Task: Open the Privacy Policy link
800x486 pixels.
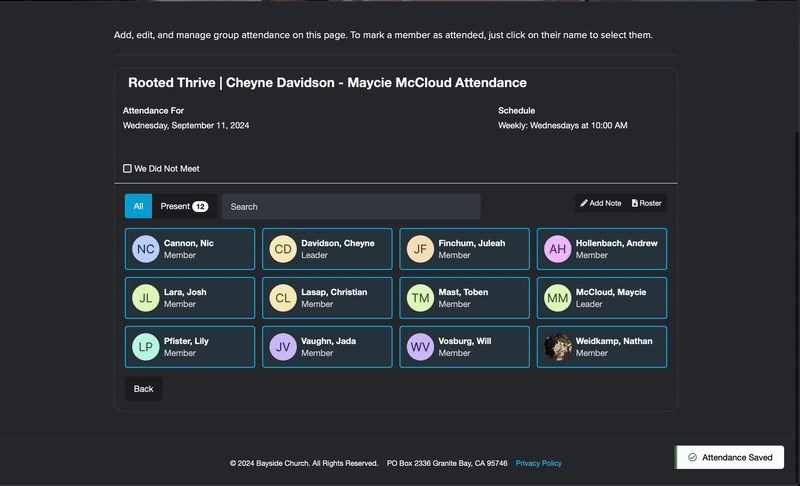Action: pyautogui.click(x=538, y=463)
